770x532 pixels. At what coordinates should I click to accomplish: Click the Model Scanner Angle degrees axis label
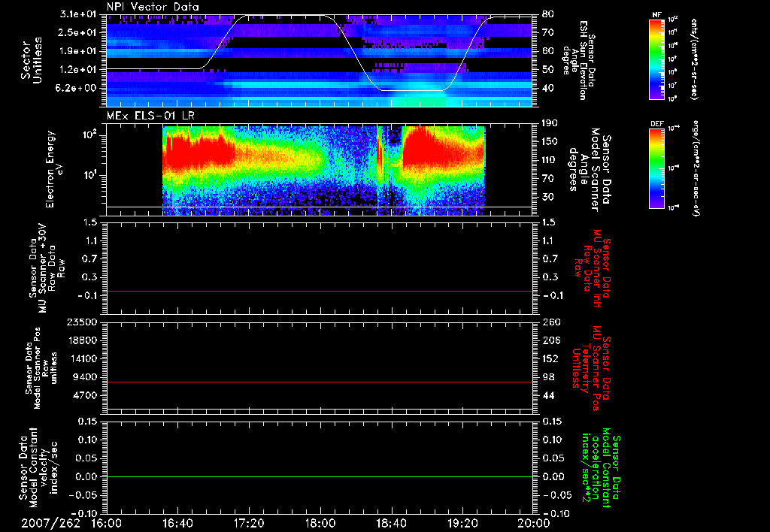[590, 170]
